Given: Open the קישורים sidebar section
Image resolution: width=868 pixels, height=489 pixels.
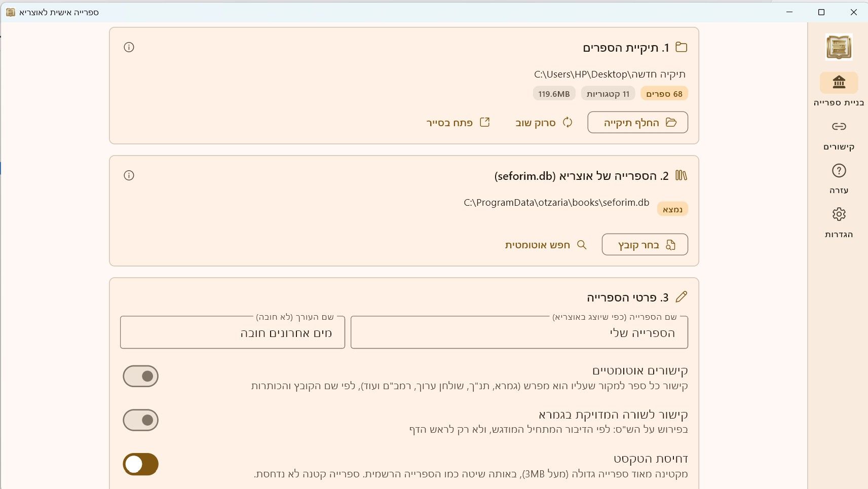Looking at the screenshot, I should pyautogui.click(x=839, y=135).
